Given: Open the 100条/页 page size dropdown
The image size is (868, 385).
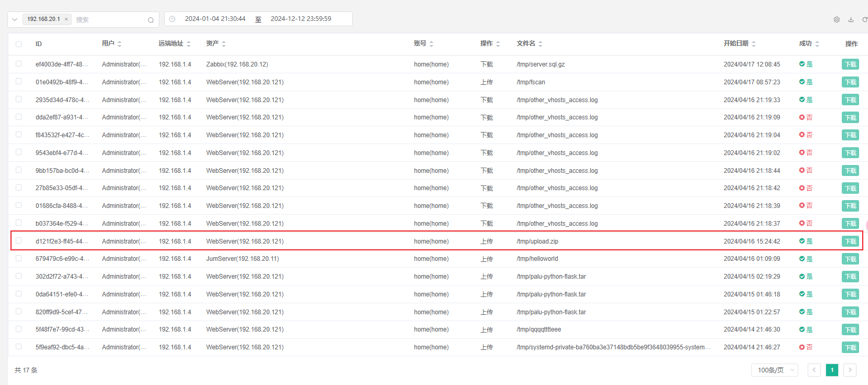Looking at the screenshot, I should [x=775, y=370].
